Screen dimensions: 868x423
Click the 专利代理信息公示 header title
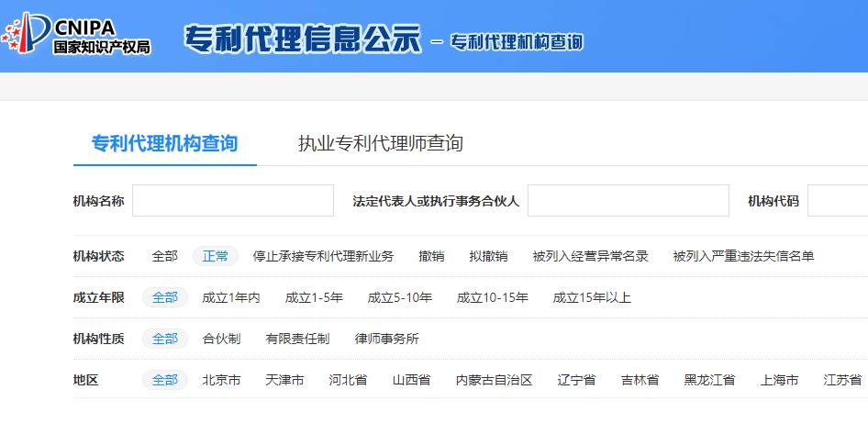(302, 39)
